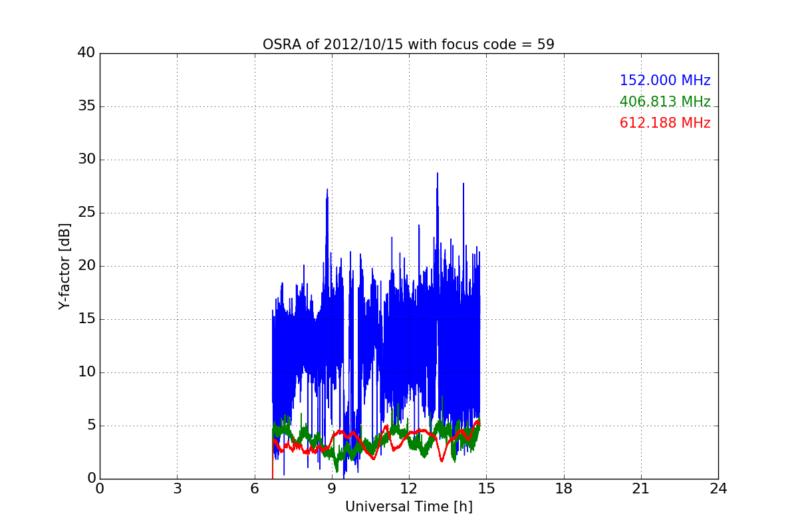Click the x-axis tick label '21'

(641, 489)
